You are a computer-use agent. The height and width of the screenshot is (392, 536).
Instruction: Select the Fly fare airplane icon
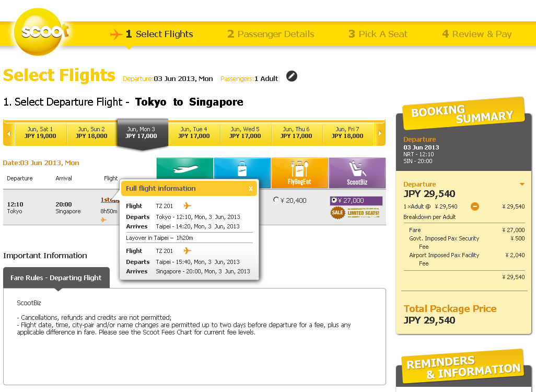tap(185, 170)
